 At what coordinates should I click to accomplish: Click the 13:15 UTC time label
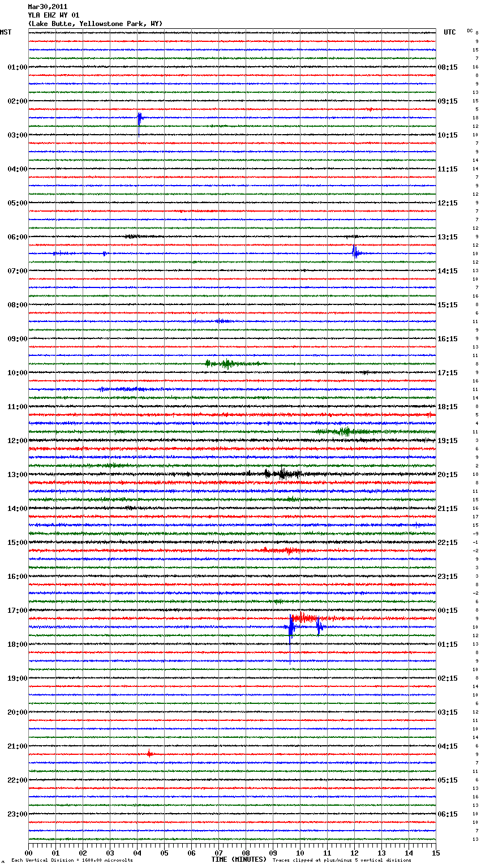pos(448,237)
